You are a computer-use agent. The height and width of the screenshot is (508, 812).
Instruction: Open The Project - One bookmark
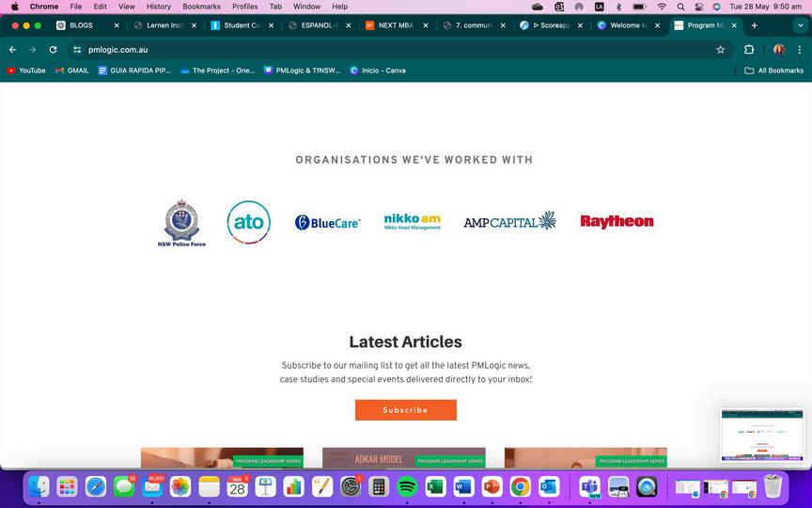click(217, 71)
